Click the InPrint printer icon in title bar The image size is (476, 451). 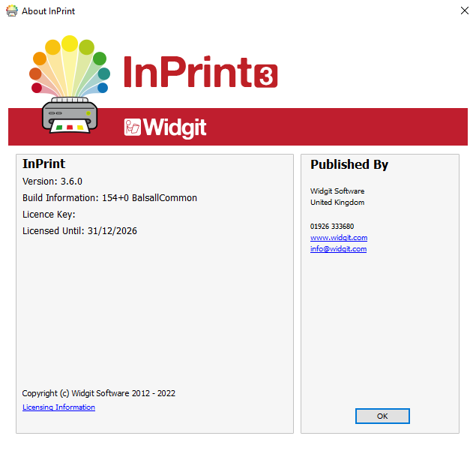[x=12, y=11]
